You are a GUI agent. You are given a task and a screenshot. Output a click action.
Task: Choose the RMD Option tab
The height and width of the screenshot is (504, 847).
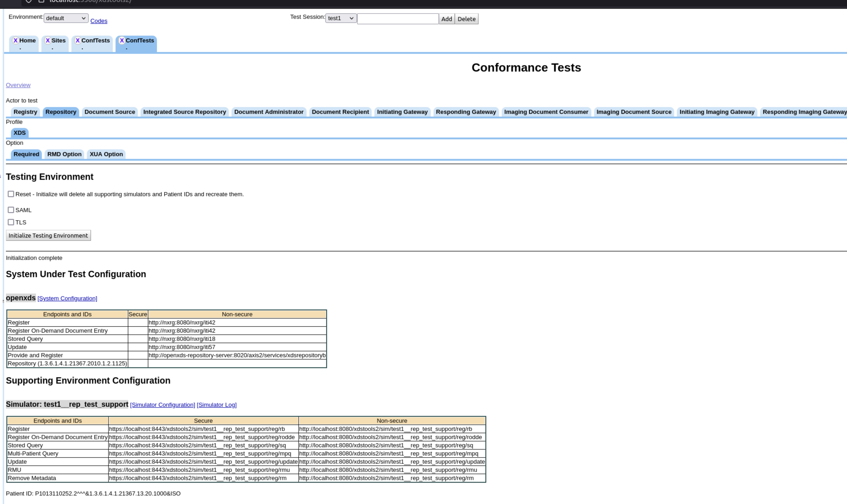coord(64,154)
